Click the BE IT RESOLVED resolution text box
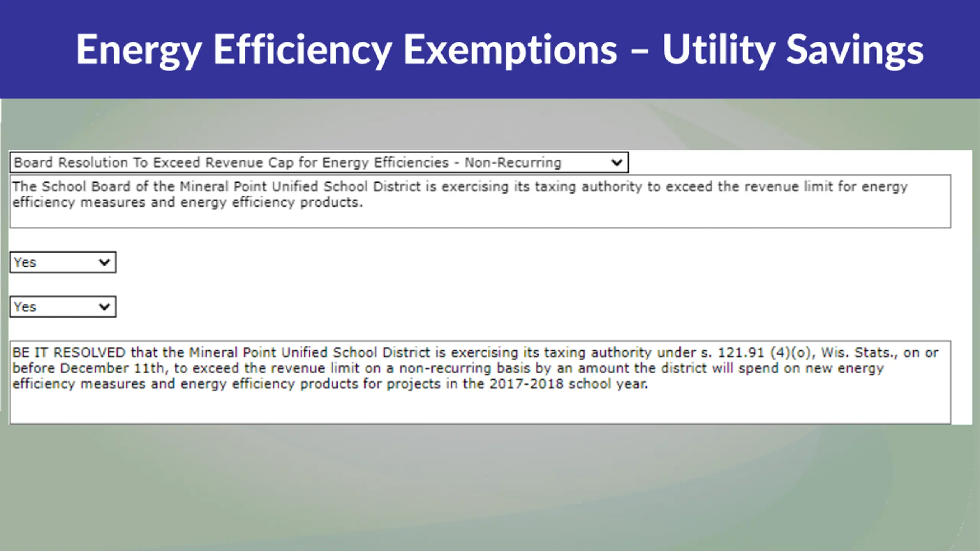980x551 pixels. tap(480, 382)
